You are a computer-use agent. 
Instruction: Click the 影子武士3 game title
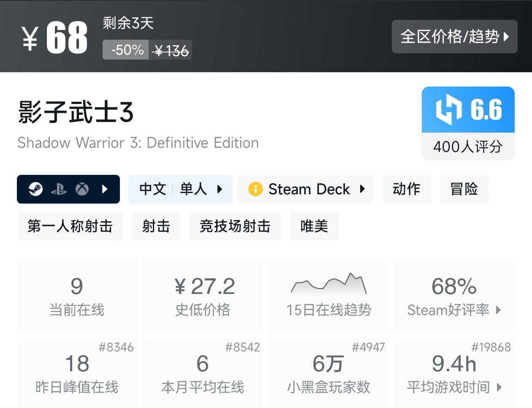pyautogui.click(x=76, y=112)
